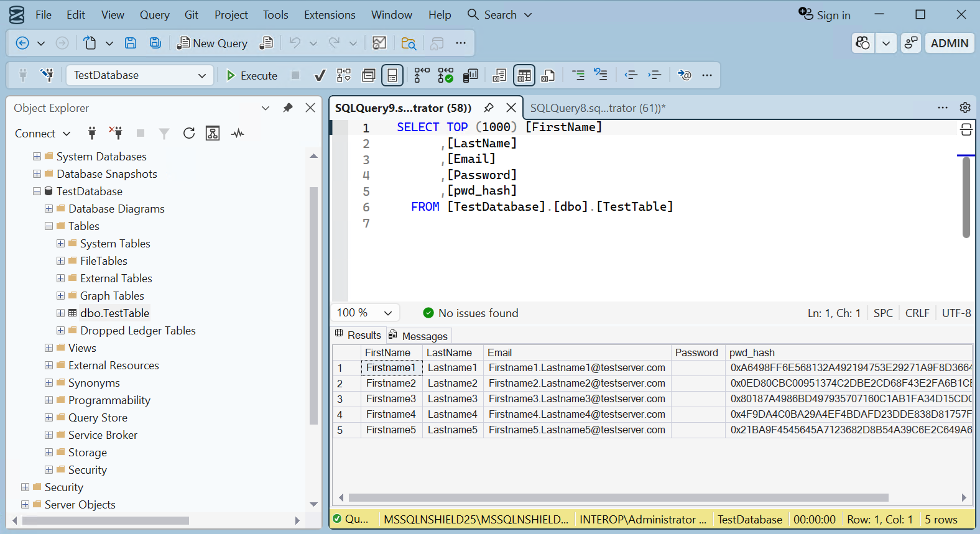Display the estimated execution plan
The height and width of the screenshot is (534, 980).
point(344,75)
